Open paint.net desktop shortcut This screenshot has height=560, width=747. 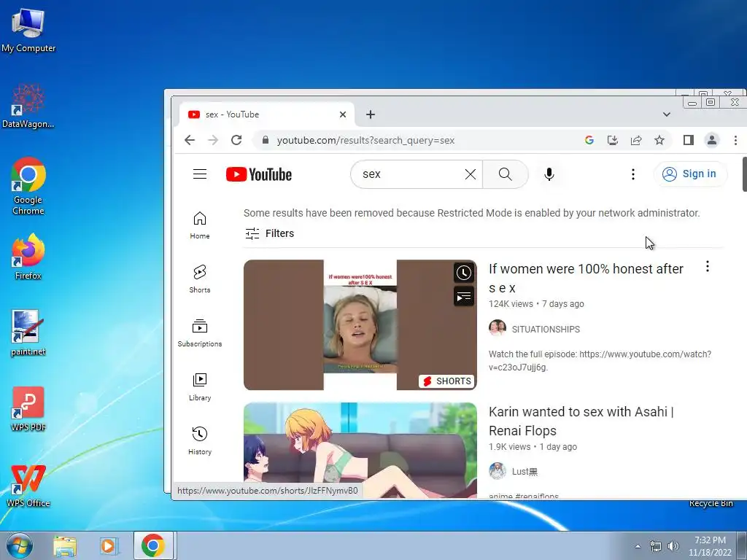[x=28, y=332]
